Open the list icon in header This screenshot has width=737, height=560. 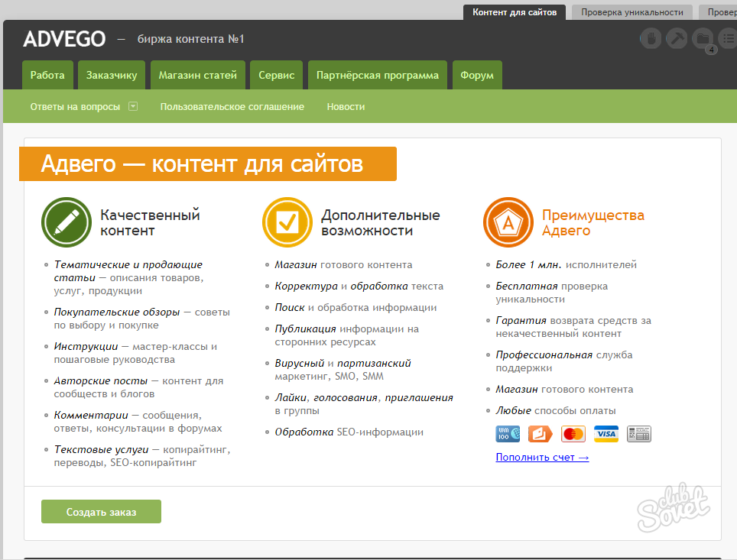[x=728, y=38]
